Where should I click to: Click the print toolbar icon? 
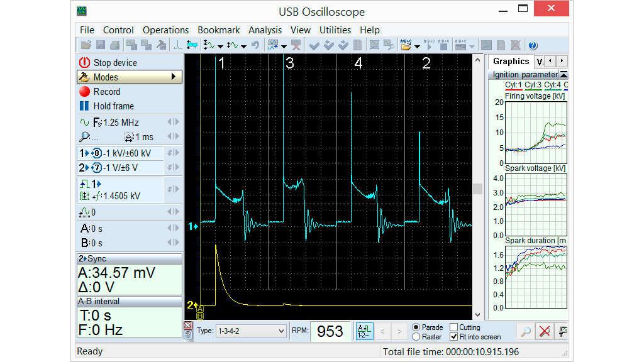115,45
